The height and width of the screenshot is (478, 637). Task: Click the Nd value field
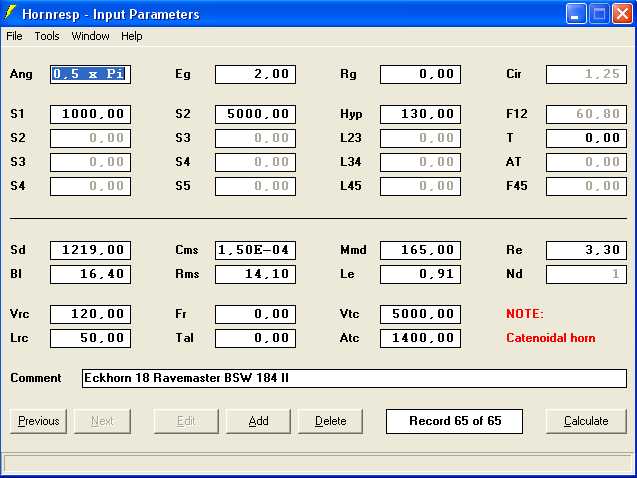pos(586,274)
